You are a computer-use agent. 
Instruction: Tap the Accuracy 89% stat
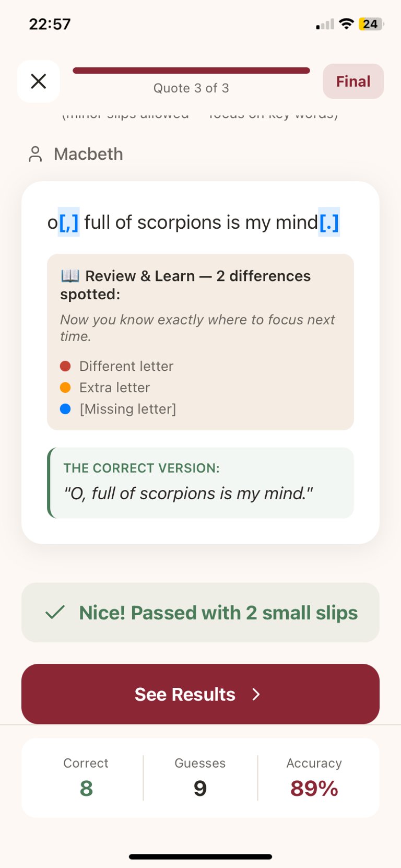[x=314, y=778]
